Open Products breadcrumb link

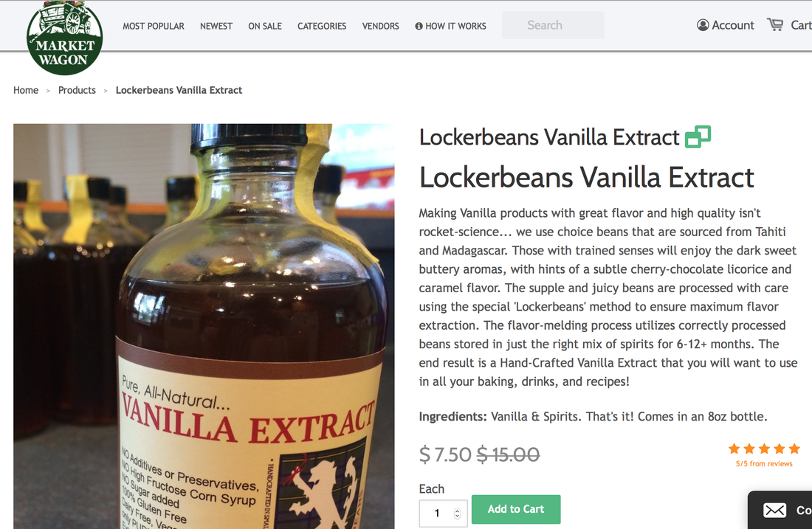click(x=77, y=90)
